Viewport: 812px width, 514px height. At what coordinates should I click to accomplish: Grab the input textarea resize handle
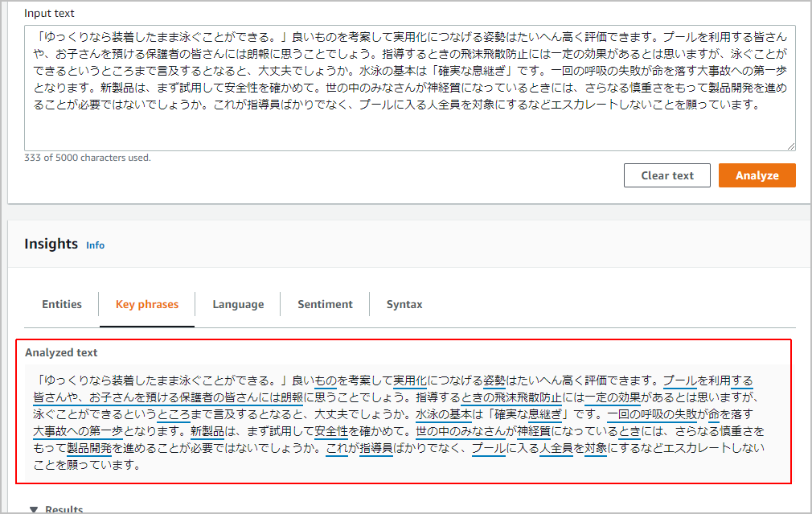click(x=791, y=146)
